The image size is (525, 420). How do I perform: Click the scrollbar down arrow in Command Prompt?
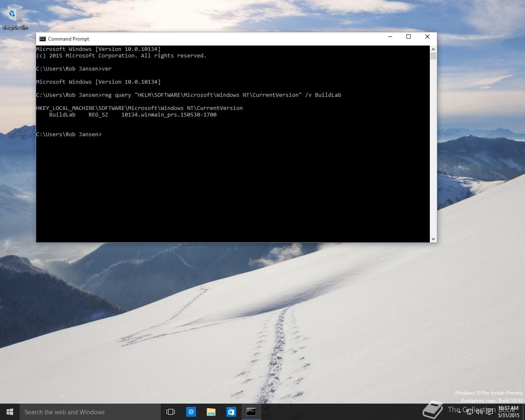pos(433,239)
